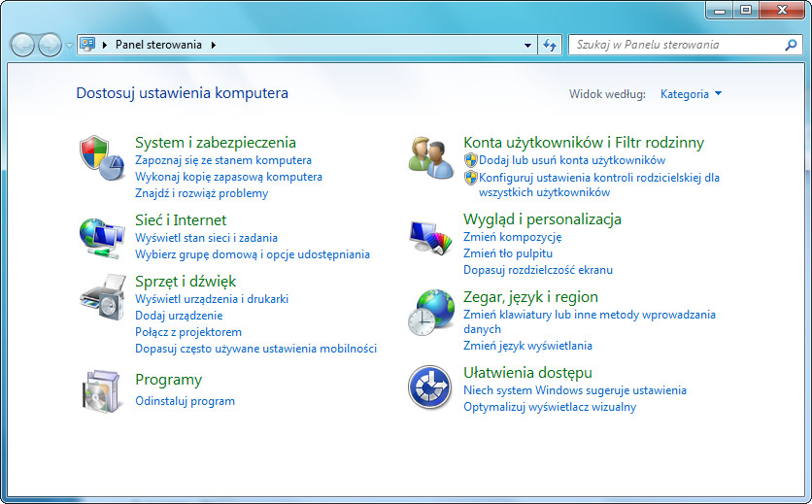The height and width of the screenshot is (504, 812).
Task: Open Sieć i Internet category heading
Action: (181, 220)
